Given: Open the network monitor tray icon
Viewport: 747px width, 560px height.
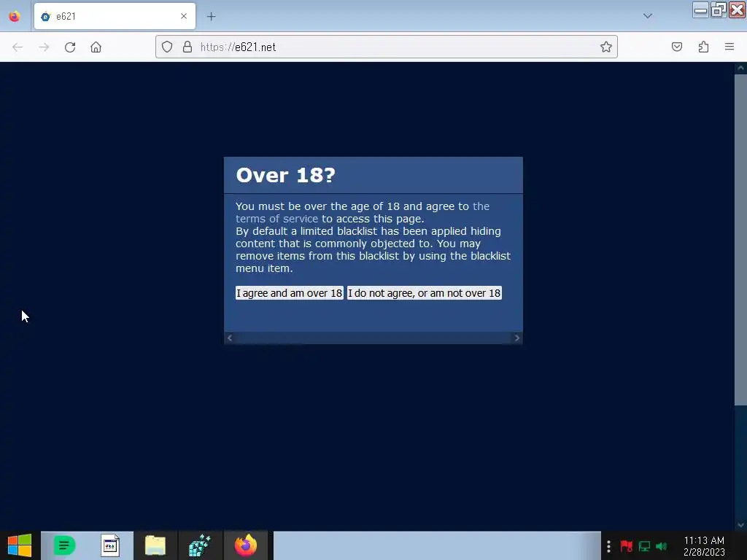Looking at the screenshot, I should (644, 546).
